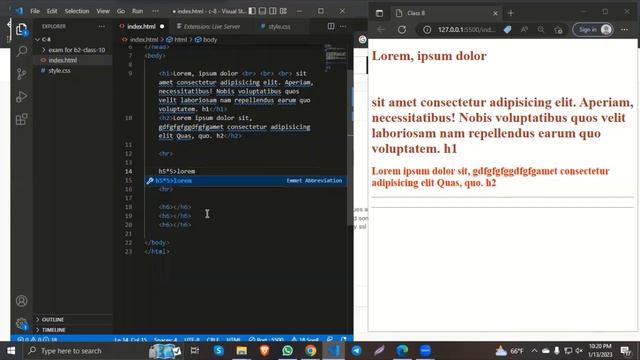Click the favorites star icon in browser toolbar

pos(558,29)
